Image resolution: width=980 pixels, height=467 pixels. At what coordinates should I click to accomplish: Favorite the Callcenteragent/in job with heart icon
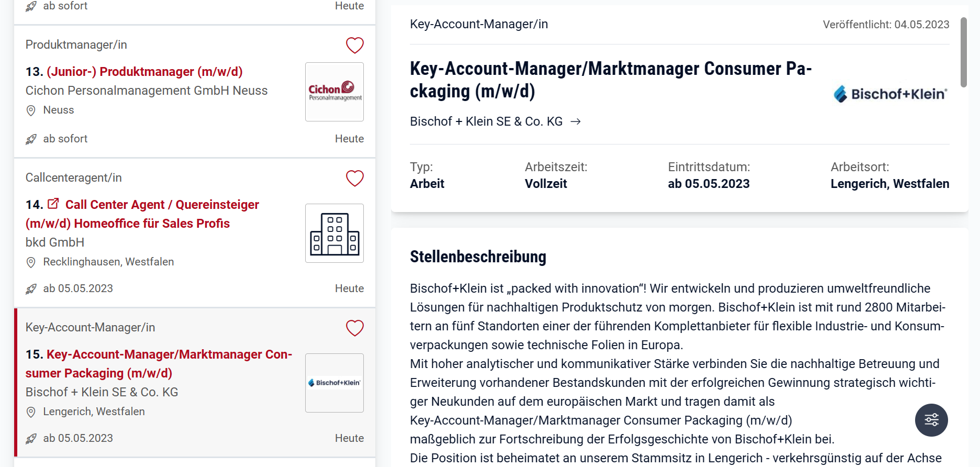(x=354, y=179)
